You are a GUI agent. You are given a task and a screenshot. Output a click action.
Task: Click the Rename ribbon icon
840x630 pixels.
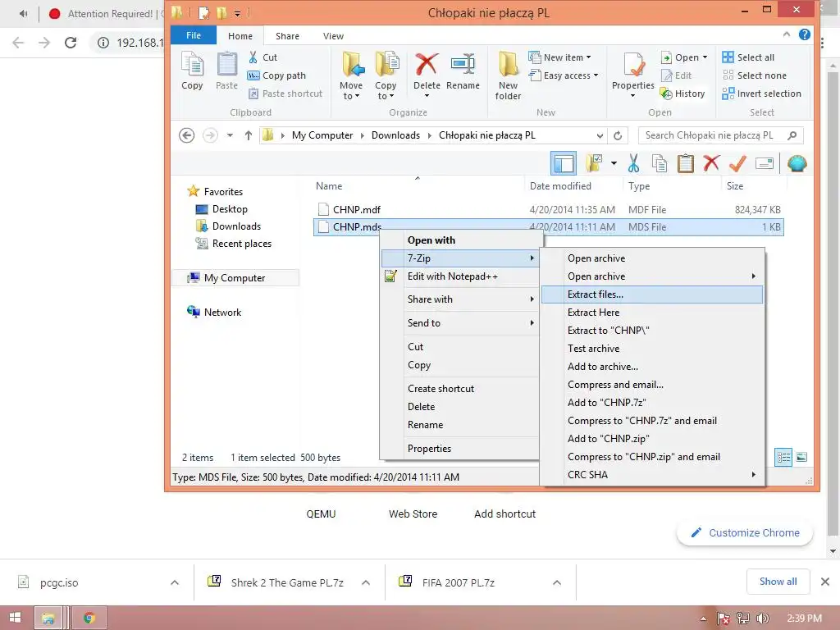pyautogui.click(x=463, y=71)
